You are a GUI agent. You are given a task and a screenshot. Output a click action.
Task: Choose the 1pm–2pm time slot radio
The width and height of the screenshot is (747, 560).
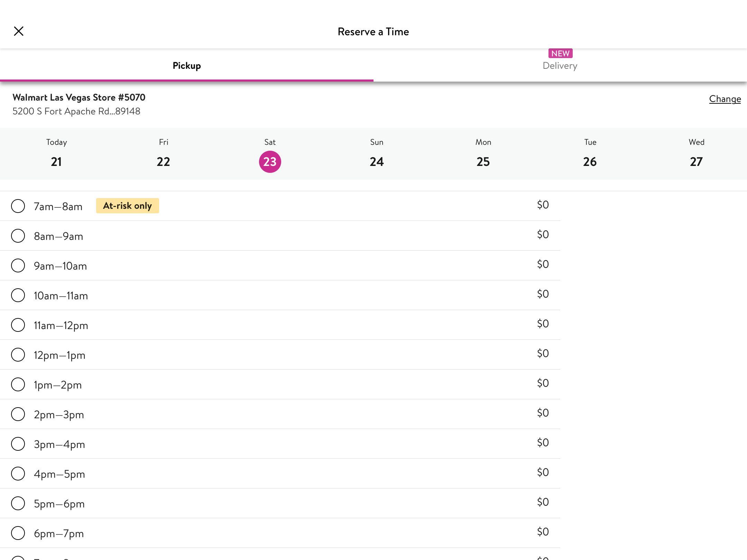click(18, 384)
